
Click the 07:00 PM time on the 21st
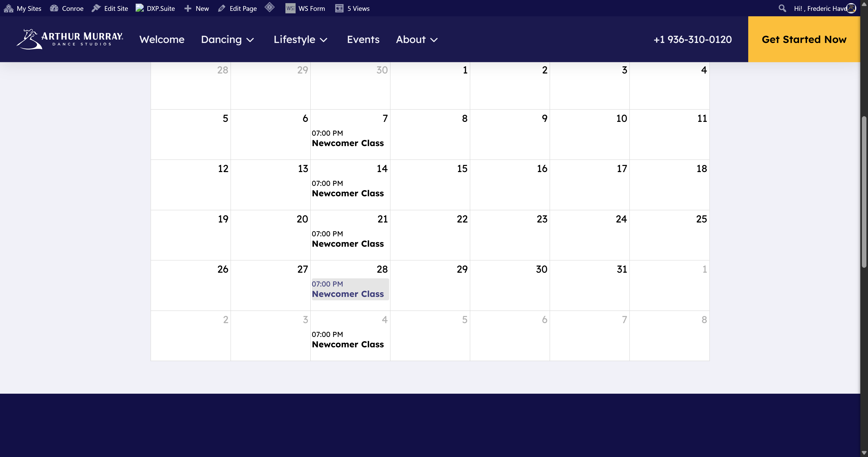coord(327,234)
